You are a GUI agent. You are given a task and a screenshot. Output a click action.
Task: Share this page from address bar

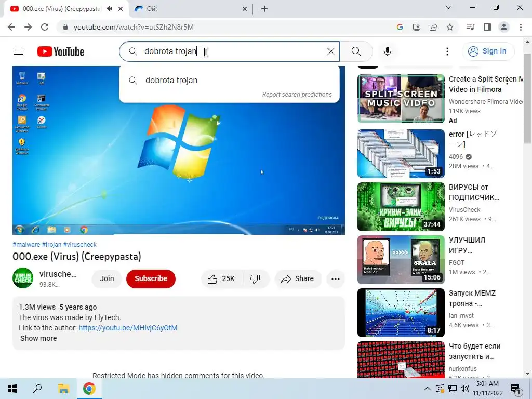click(433, 27)
